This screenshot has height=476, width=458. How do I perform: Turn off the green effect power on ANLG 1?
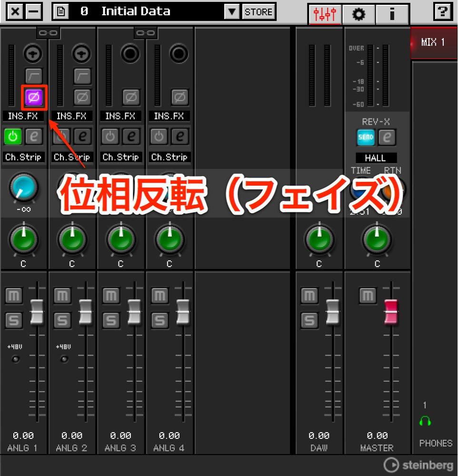tap(13, 136)
